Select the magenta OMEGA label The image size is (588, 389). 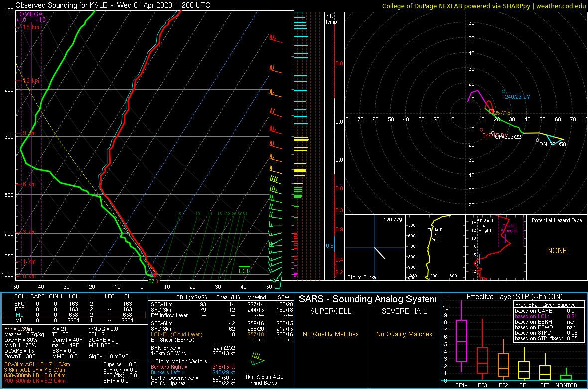(31, 14)
